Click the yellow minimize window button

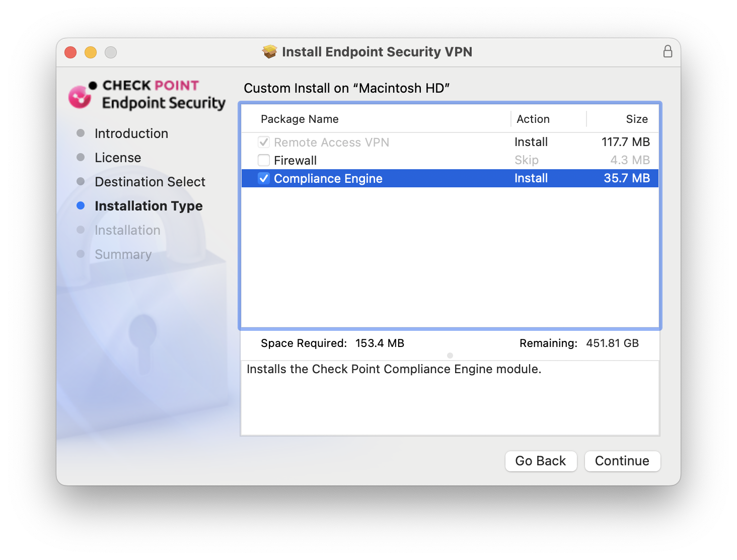coord(91,52)
